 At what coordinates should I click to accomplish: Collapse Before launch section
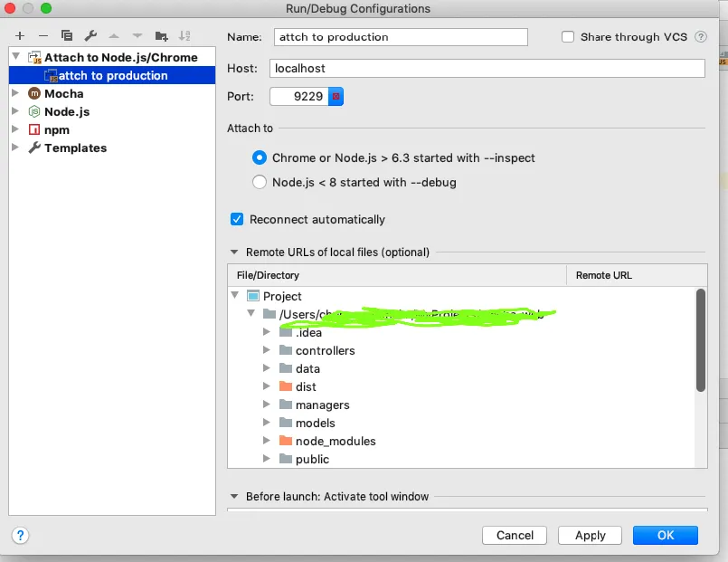click(234, 497)
